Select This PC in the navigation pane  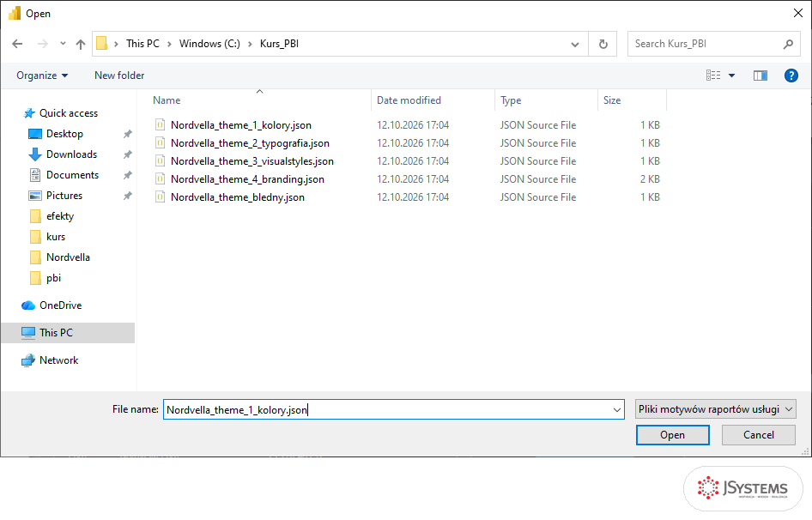[x=67, y=333]
